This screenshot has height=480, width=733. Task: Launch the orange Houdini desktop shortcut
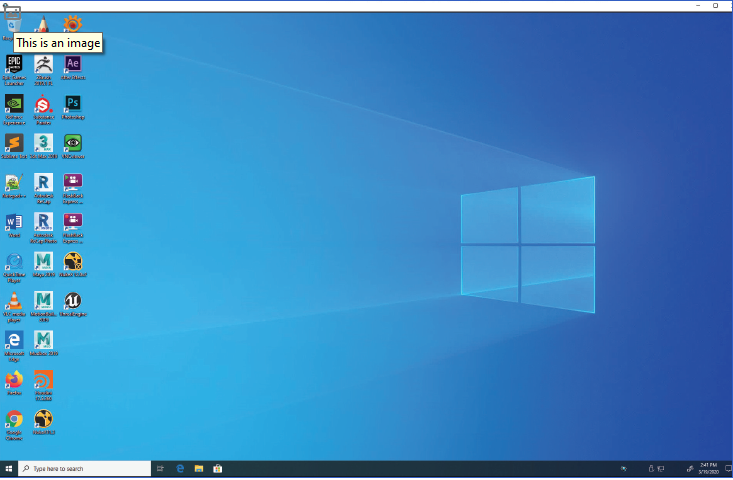[43, 386]
